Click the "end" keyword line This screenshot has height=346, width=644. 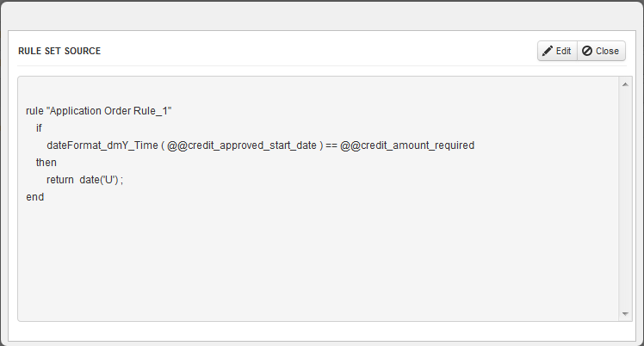(35, 197)
